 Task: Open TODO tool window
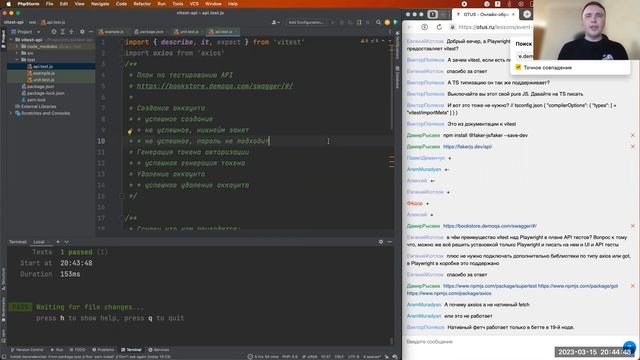pos(78,350)
